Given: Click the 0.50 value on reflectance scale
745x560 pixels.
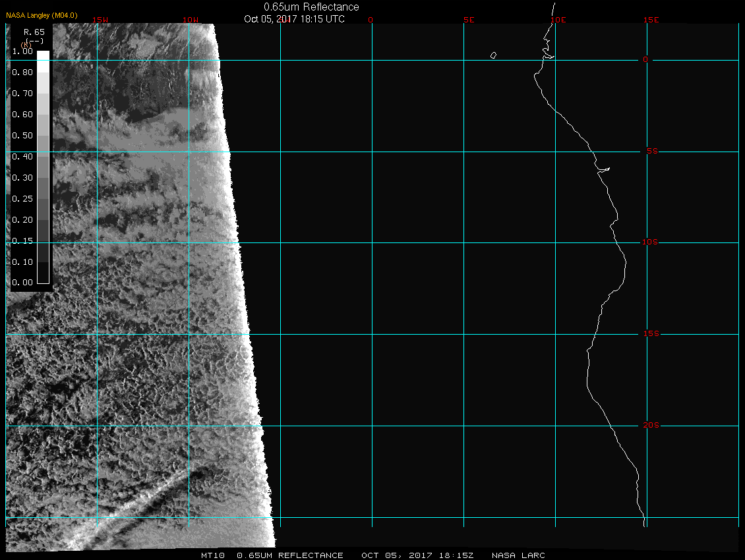Looking at the screenshot, I should coord(22,135).
